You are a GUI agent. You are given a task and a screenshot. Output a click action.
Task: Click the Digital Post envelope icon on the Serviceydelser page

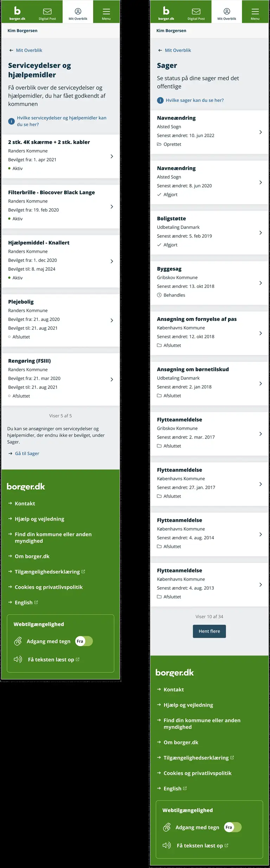tap(47, 12)
